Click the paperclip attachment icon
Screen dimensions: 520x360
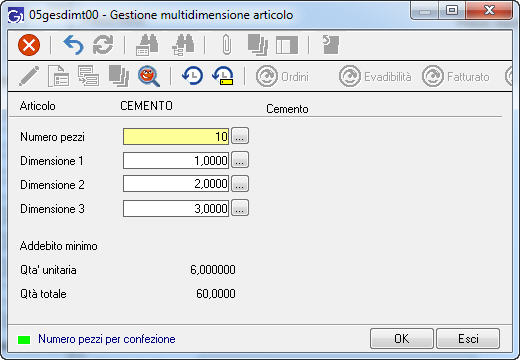226,45
